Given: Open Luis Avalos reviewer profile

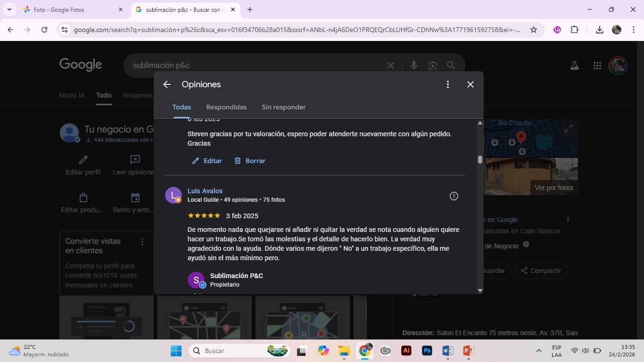Looking at the screenshot, I should point(205,191).
